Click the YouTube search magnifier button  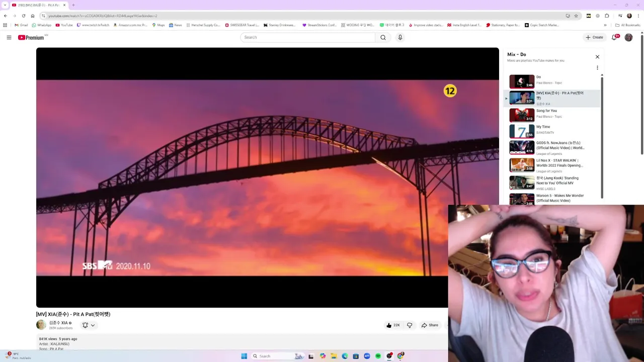(x=383, y=37)
